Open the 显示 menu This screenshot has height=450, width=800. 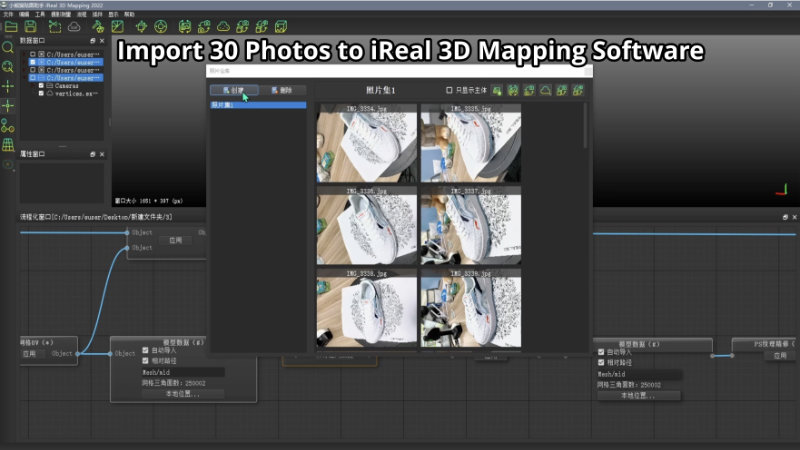point(113,14)
